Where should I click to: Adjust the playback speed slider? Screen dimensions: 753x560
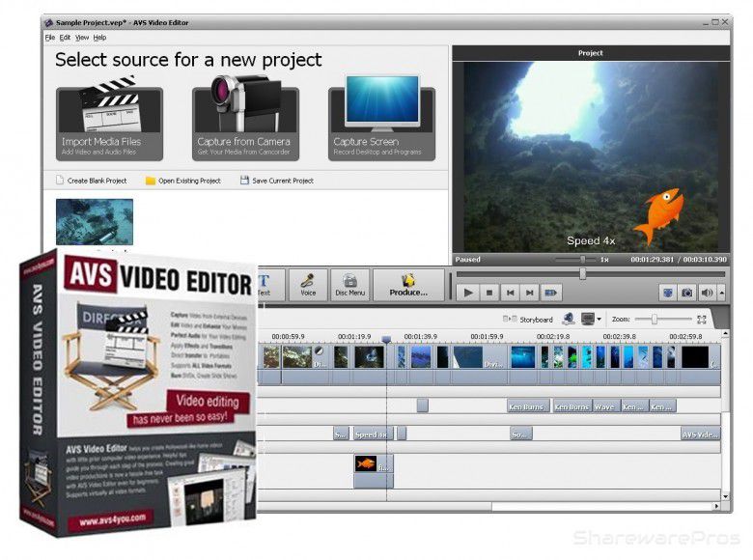click(x=582, y=260)
